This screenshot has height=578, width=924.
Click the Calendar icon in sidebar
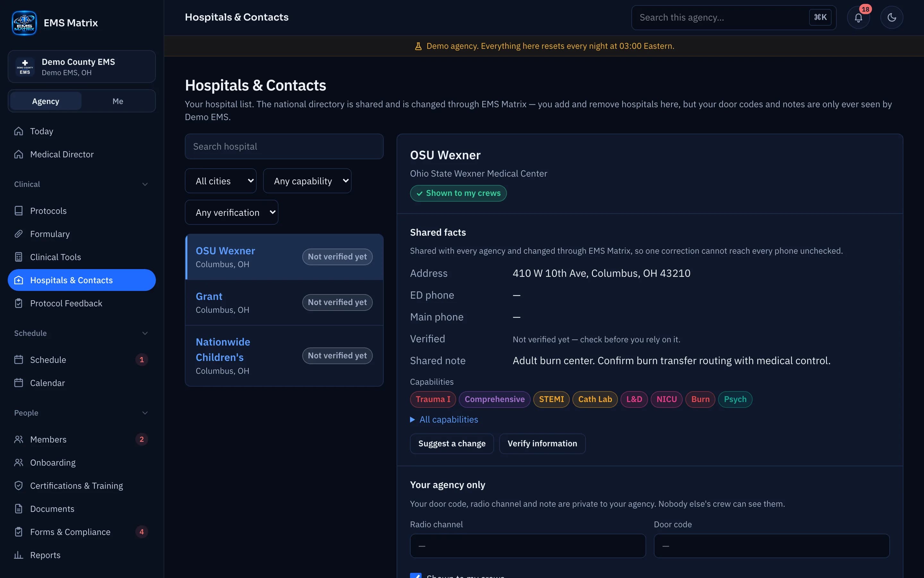(19, 383)
